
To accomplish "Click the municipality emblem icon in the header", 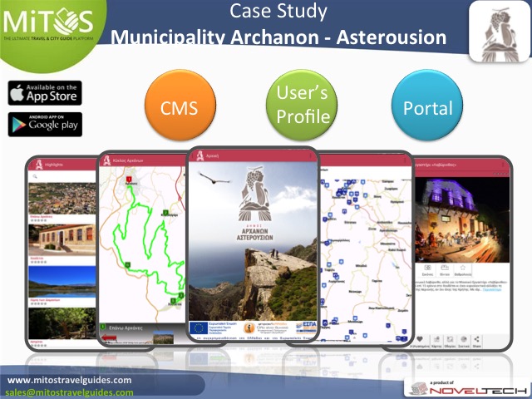I will point(500,32).
